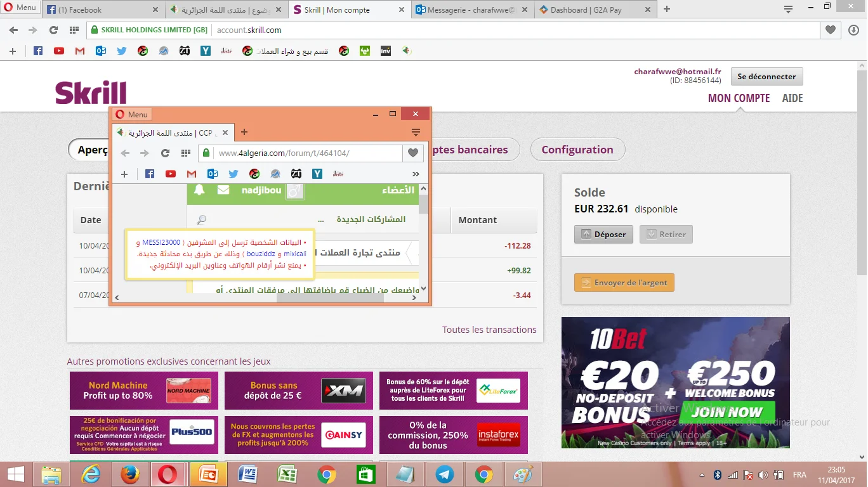
Task: Open Speed Dial grid in Skrill window toolbar
Action: [x=74, y=30]
